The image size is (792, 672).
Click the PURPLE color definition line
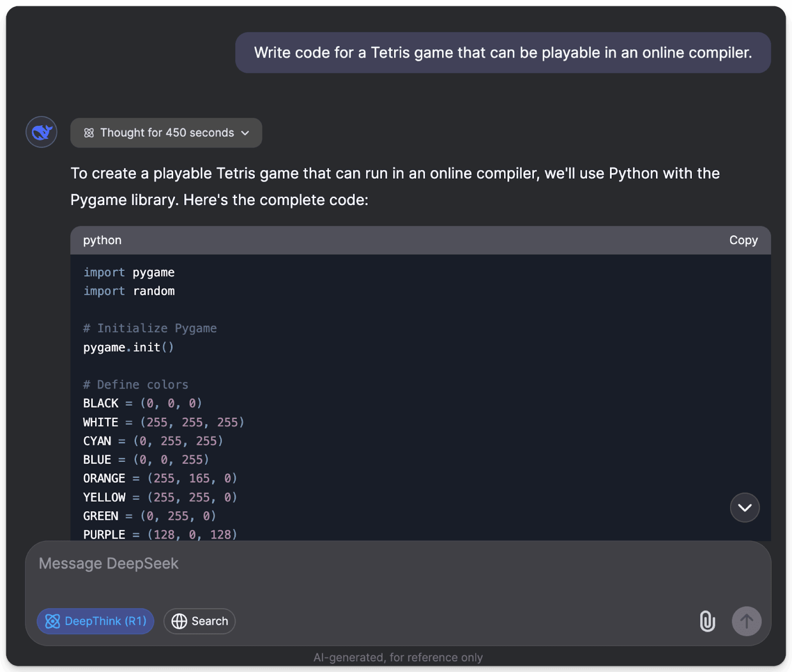coord(160,534)
